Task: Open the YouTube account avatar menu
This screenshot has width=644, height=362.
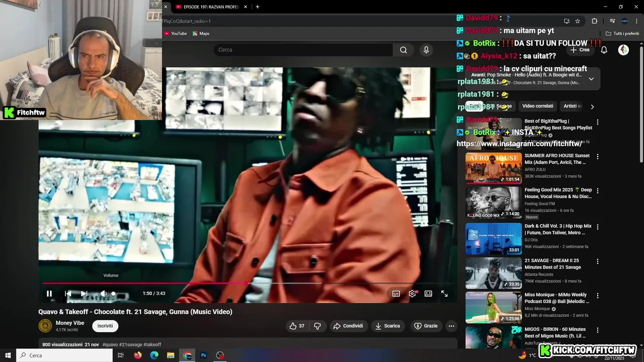Action: 623,50
